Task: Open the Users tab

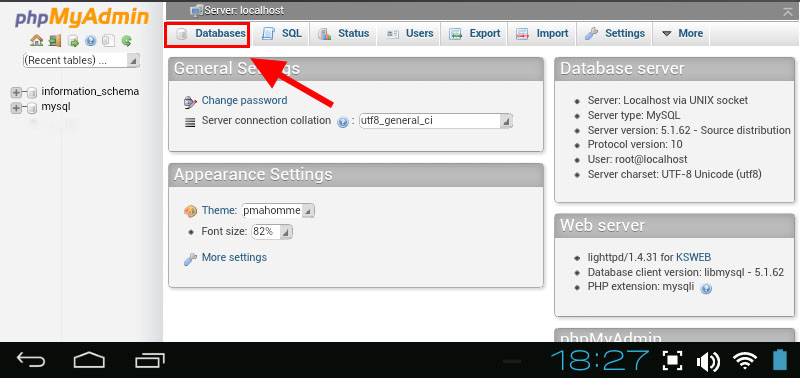Action: (410, 34)
